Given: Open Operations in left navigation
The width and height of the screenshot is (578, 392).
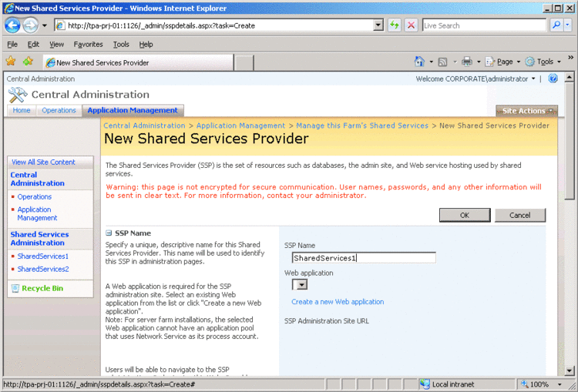Looking at the screenshot, I should click(x=35, y=196).
